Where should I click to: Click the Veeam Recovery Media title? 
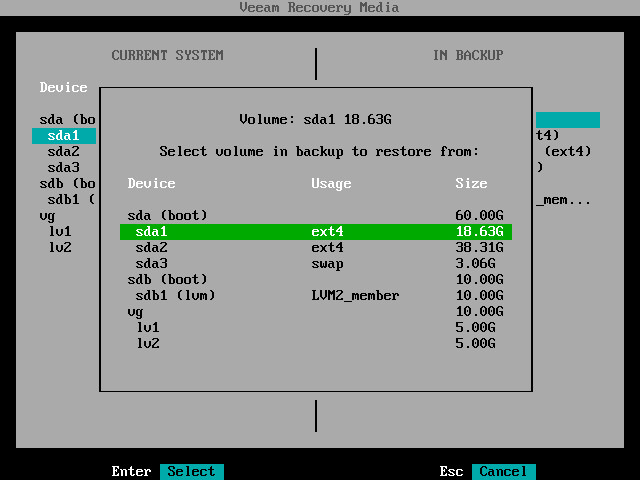319,8
